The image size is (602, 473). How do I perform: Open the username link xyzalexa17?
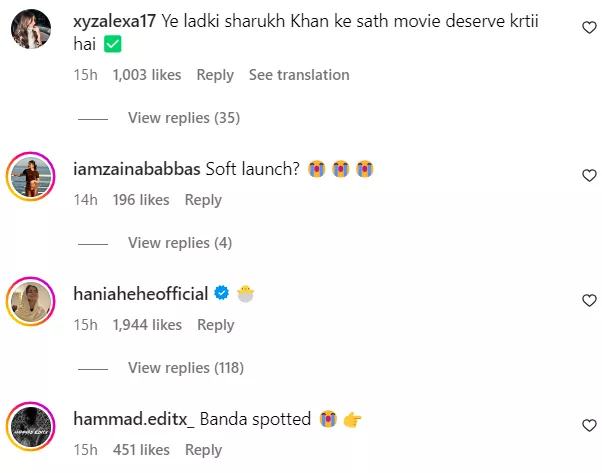click(122, 18)
